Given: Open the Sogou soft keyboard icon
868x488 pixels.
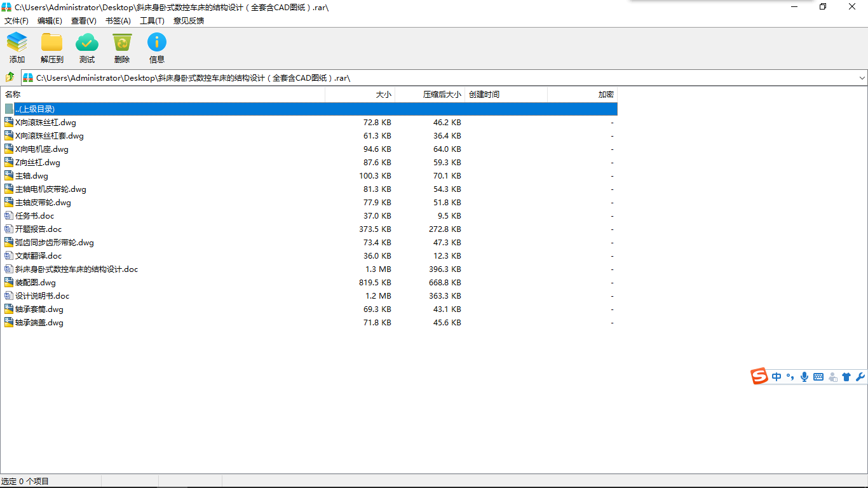Looking at the screenshot, I should tap(818, 377).
